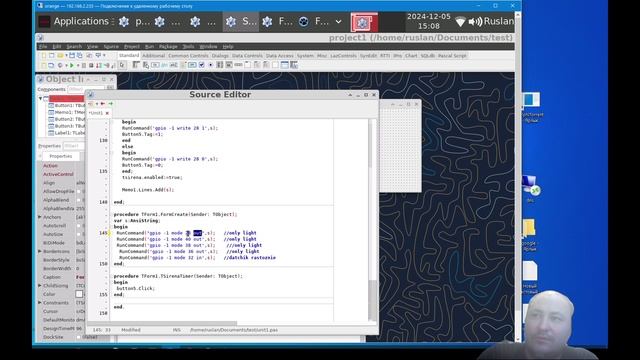Select the pointer tool in the component palette
This screenshot has width=640, height=360.
122,65
